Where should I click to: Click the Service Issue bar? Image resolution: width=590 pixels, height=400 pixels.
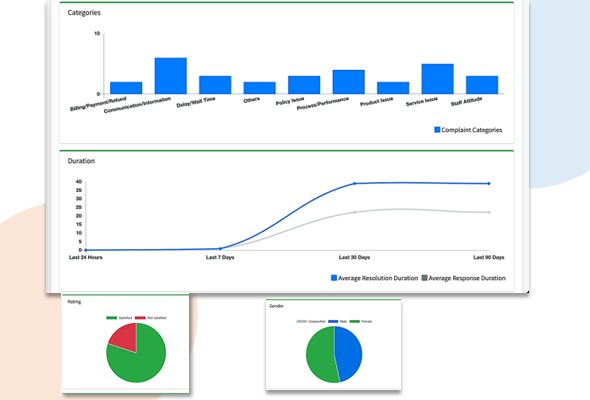[437, 79]
